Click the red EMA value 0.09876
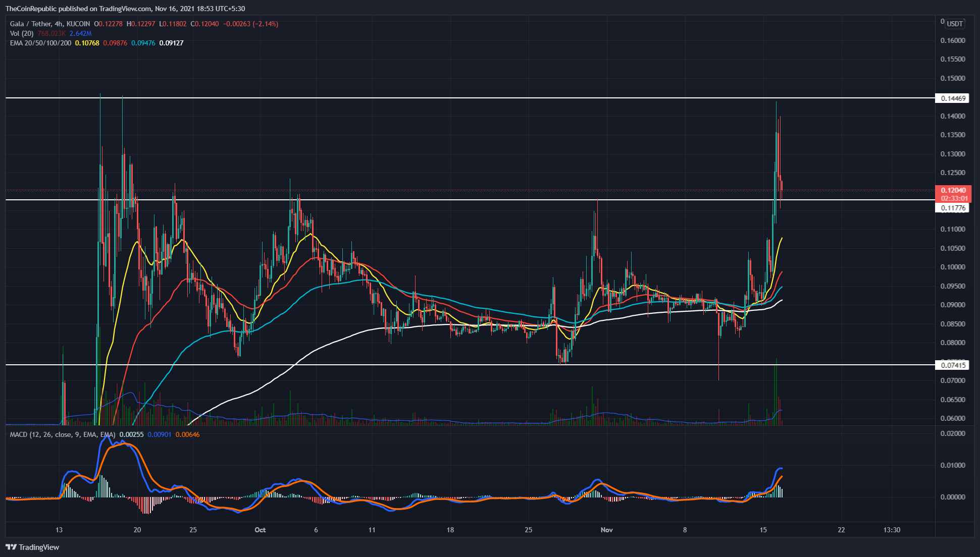 coord(115,43)
